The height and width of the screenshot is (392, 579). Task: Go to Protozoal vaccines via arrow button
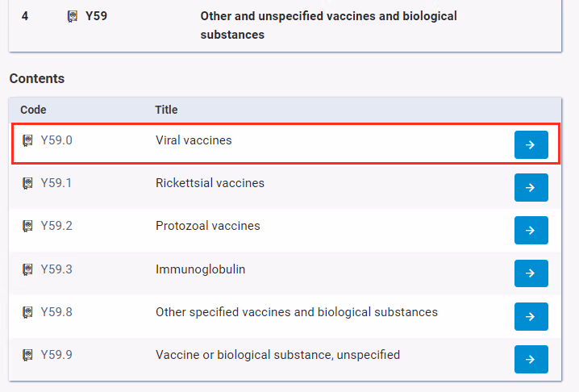531,230
